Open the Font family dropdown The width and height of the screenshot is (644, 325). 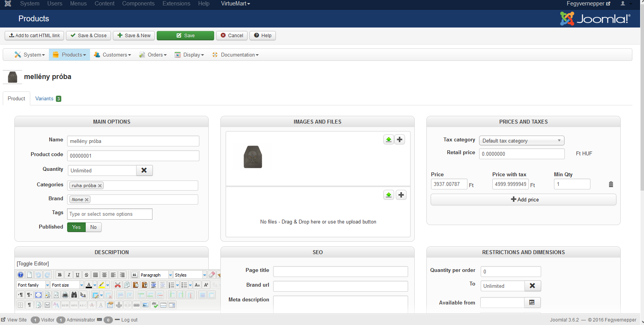point(33,285)
